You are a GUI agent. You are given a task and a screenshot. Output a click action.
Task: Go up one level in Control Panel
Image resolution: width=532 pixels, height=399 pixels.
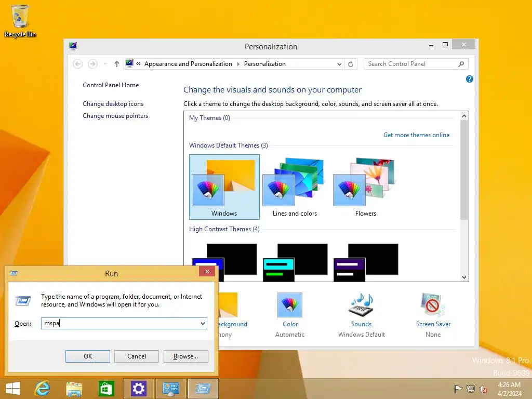tap(117, 64)
